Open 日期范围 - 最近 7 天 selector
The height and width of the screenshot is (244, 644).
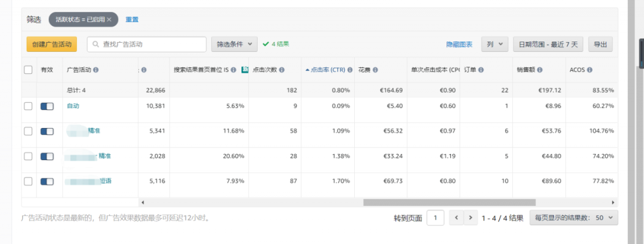point(548,44)
